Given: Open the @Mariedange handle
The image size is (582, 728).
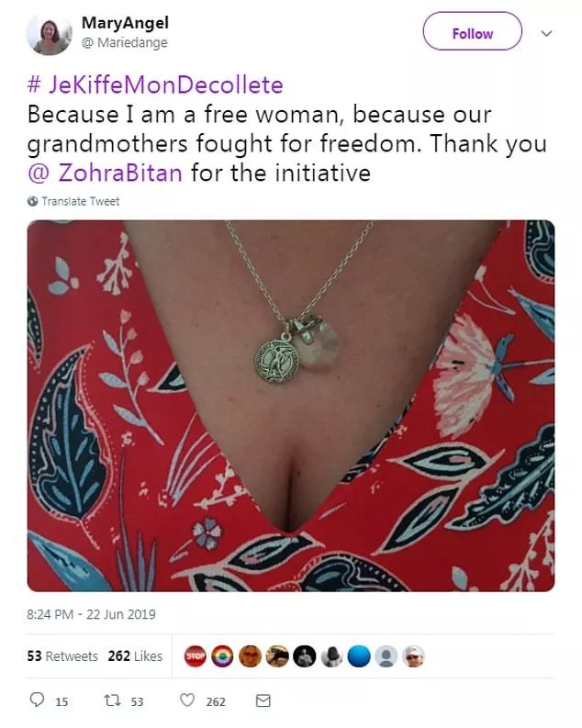Looking at the screenshot, I should pyautogui.click(x=125, y=43).
